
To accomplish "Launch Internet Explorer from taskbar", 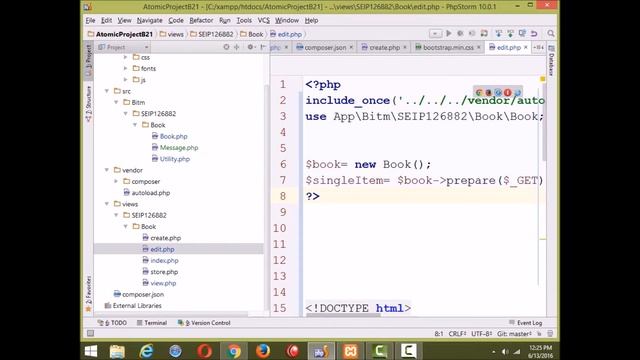I will (146, 351).
